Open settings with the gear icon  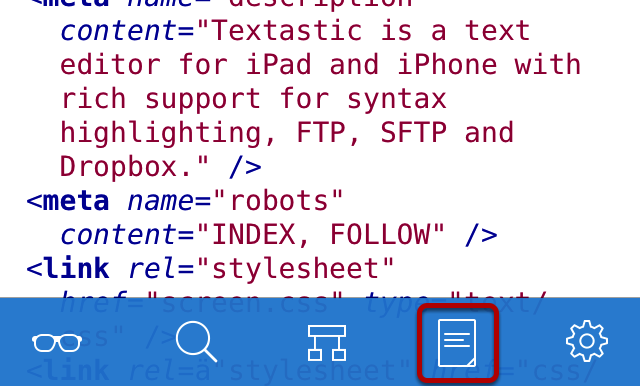[x=587, y=341]
